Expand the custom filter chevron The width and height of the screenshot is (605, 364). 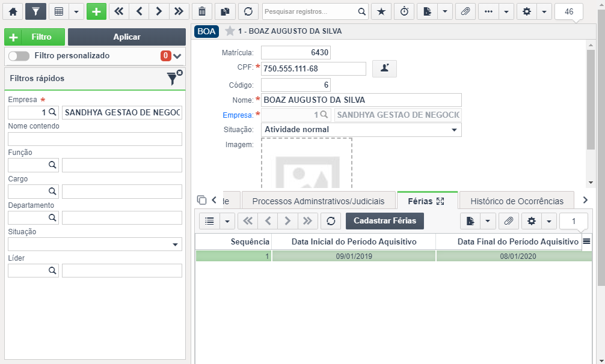coord(177,56)
